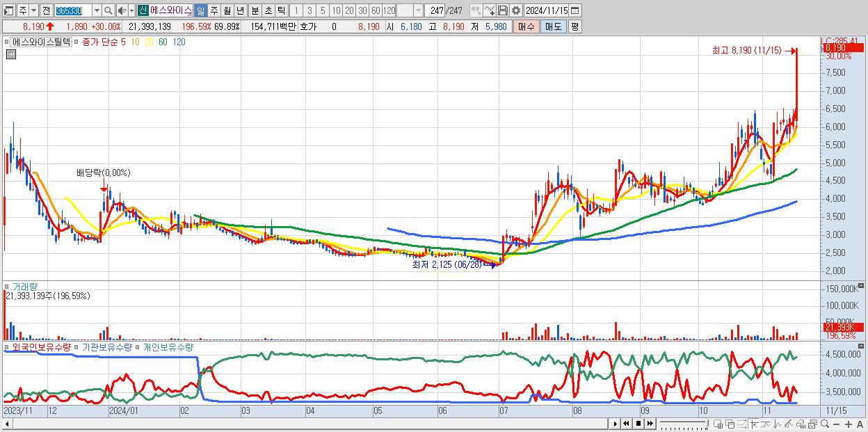This screenshot has width=868, height=432.
Task: Click the 매수 (buy) button
Action: point(527,26)
